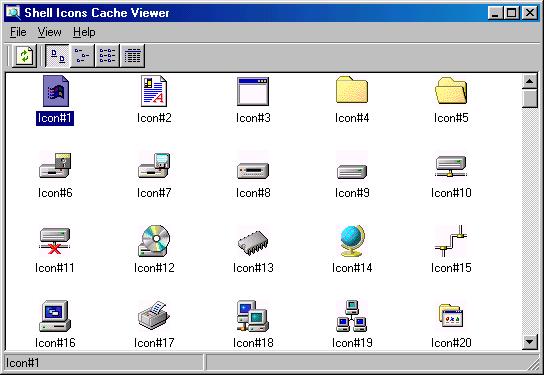Select the Icon#2 text document icon
The image size is (544, 375).
coord(154,91)
